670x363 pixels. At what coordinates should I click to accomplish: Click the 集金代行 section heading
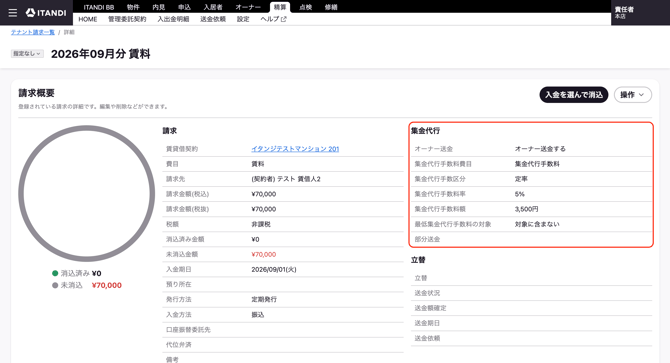[425, 131]
